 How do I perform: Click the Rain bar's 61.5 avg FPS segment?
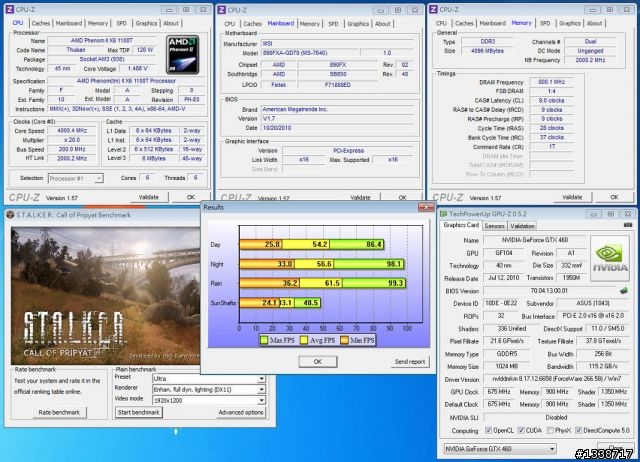pos(321,283)
